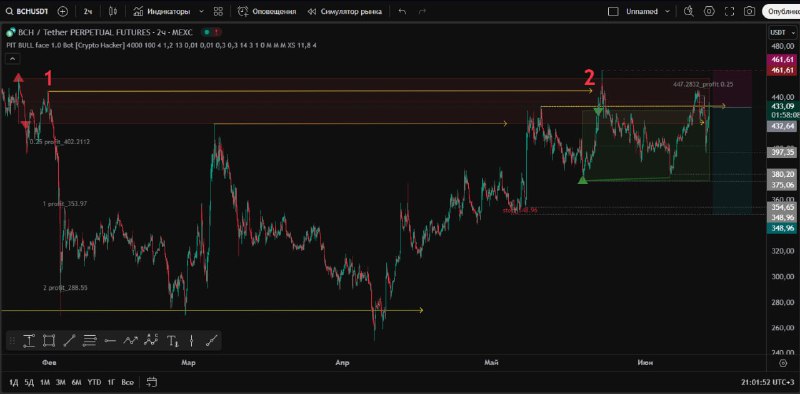The width and height of the screenshot is (800, 394).
Task: Click the compare or add symbol plus icon
Action: [63, 11]
